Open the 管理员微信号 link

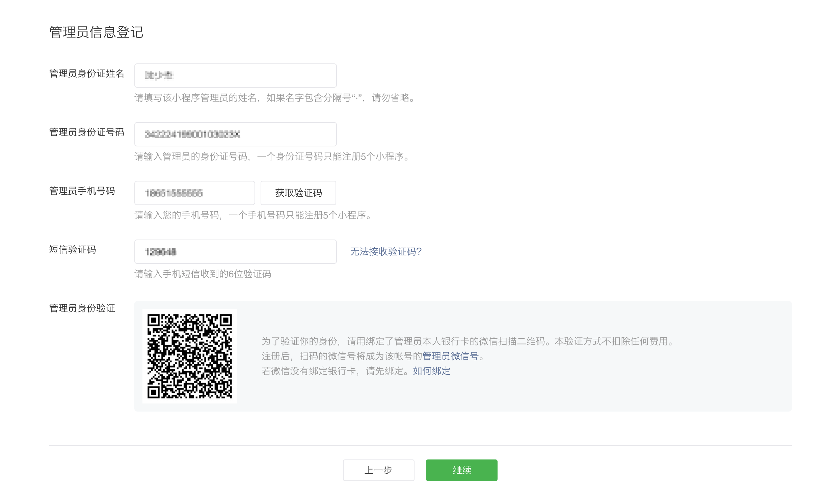pyautogui.click(x=450, y=356)
